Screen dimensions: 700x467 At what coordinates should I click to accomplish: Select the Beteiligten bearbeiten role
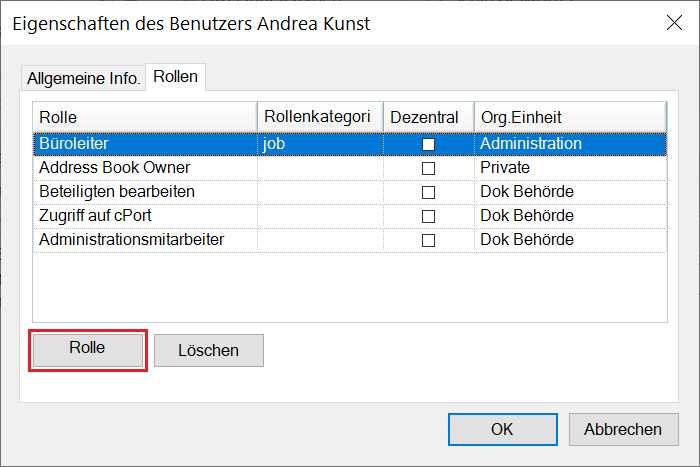click(x=117, y=192)
